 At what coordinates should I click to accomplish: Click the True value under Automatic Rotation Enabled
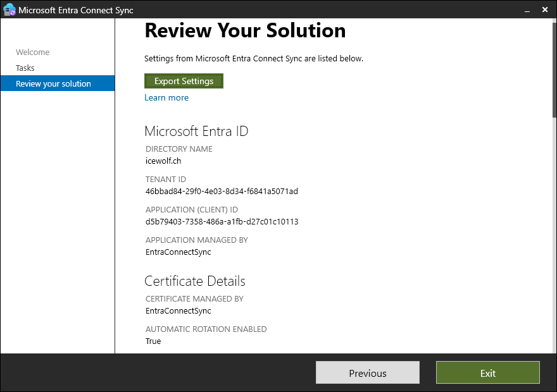point(153,341)
